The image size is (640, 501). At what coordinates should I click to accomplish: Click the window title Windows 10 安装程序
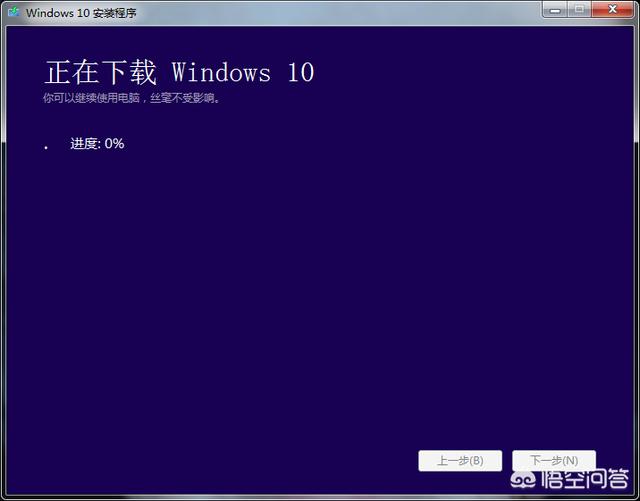[81, 13]
